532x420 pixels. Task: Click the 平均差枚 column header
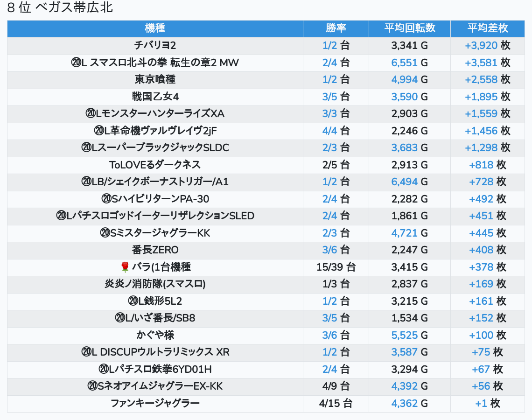click(487, 28)
